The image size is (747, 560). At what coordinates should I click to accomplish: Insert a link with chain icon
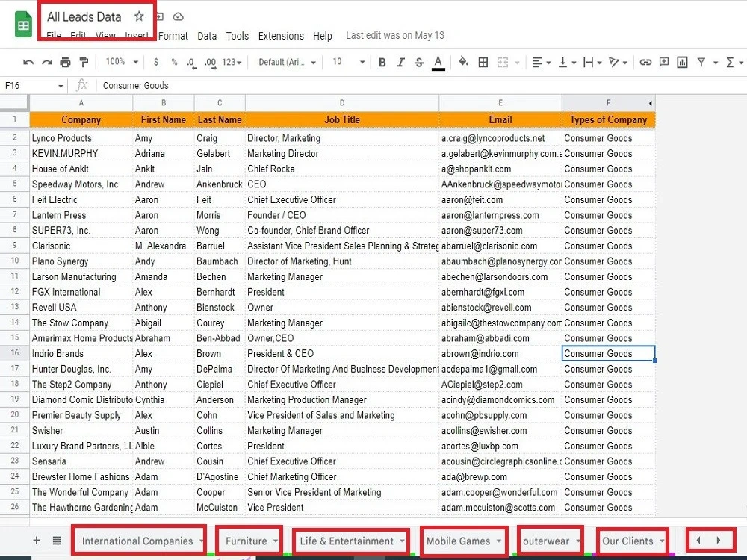(x=645, y=63)
